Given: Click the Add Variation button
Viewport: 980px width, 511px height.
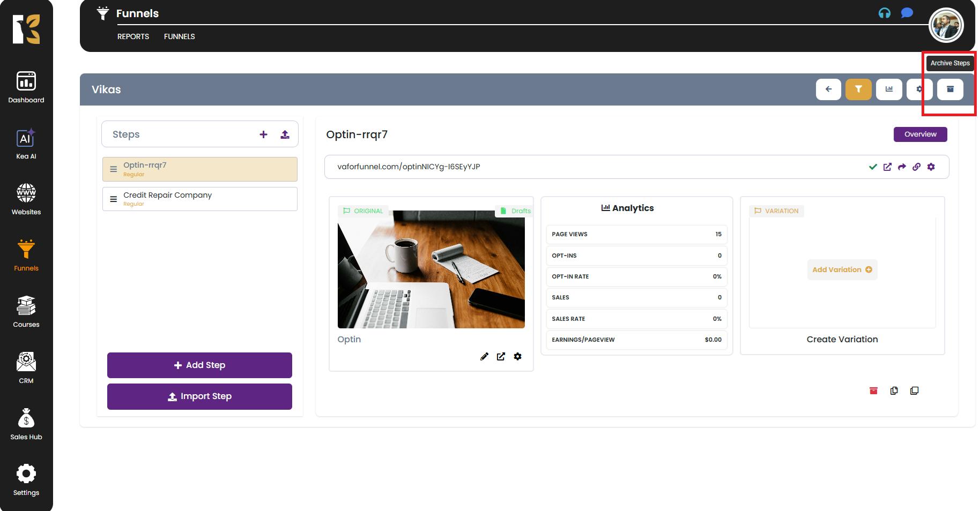Looking at the screenshot, I should [x=842, y=270].
